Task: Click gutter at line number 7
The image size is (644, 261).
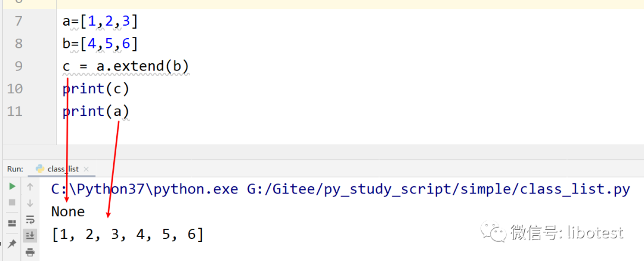Action: pos(17,22)
